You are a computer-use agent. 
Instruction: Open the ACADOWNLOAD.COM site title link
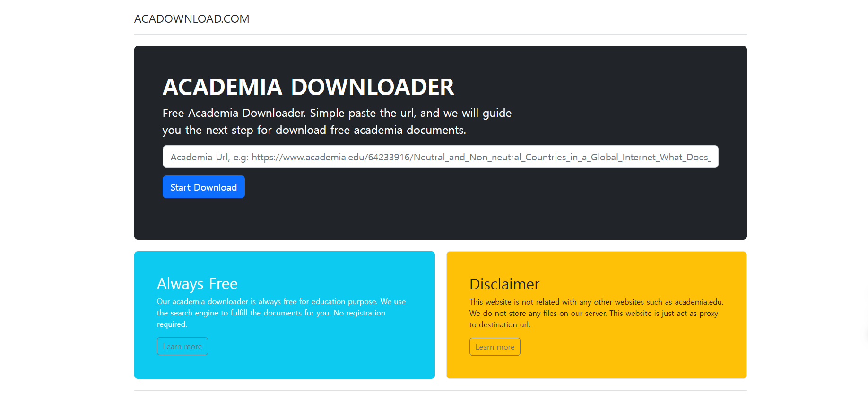pyautogui.click(x=191, y=19)
